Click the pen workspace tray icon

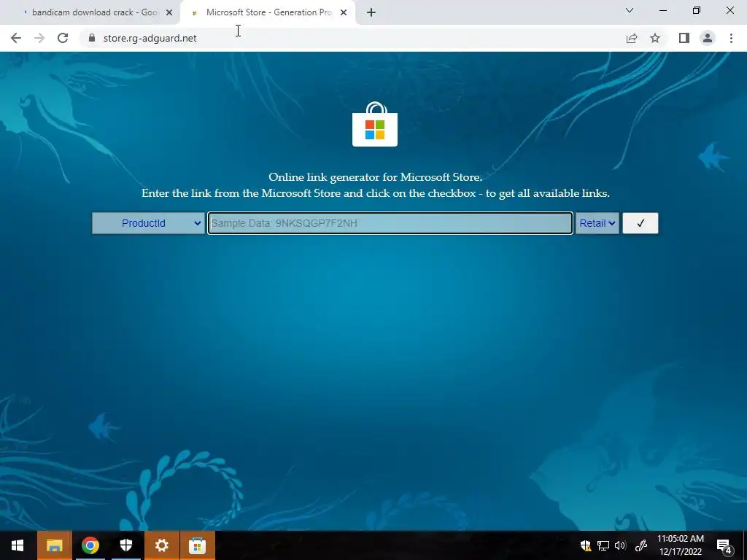tap(640, 545)
